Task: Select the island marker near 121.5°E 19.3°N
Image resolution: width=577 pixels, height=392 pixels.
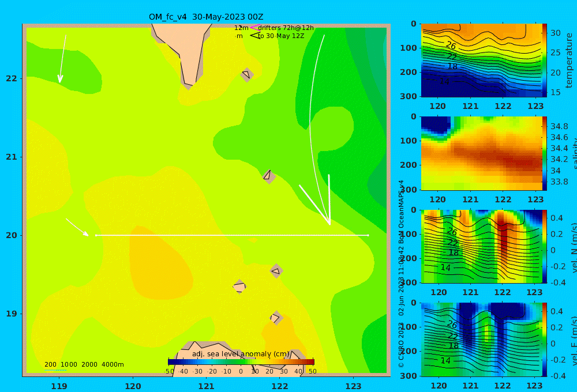Action: pos(239,287)
